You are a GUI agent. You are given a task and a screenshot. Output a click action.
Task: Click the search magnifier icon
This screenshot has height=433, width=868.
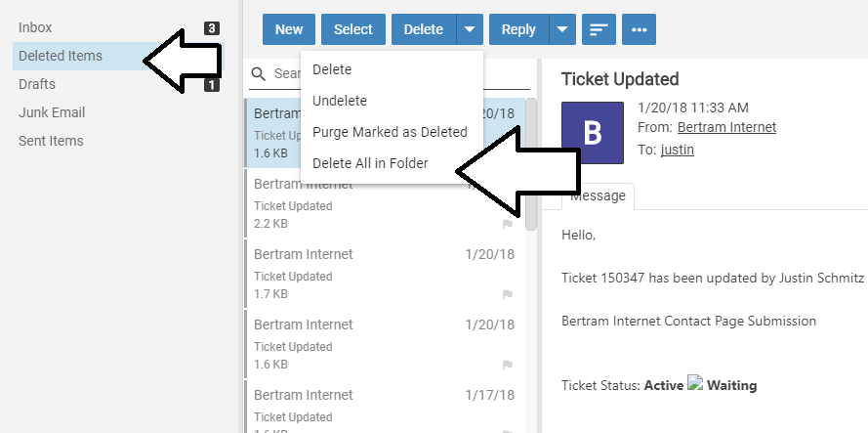(259, 73)
